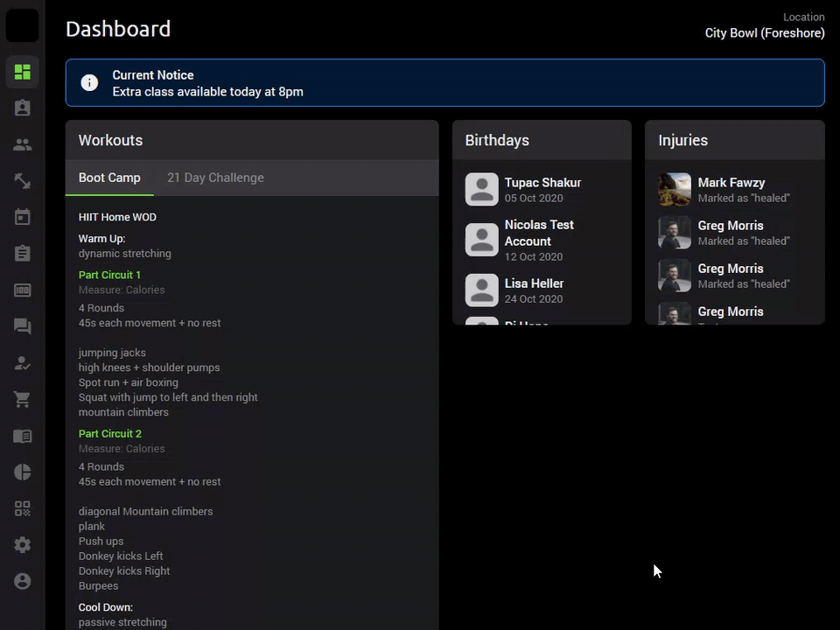Open the members group icon in sidebar
Image resolution: width=840 pixels, height=630 pixels.
(23, 144)
